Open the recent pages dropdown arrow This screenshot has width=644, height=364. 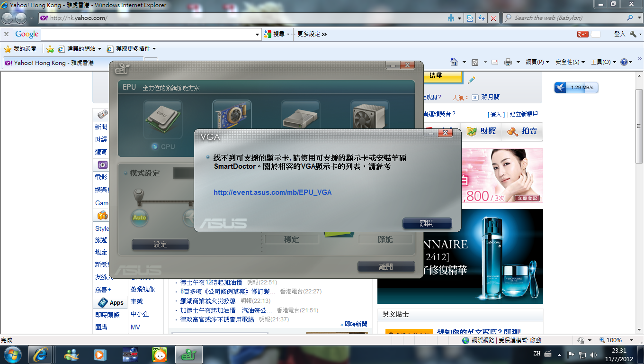pyautogui.click(x=31, y=18)
